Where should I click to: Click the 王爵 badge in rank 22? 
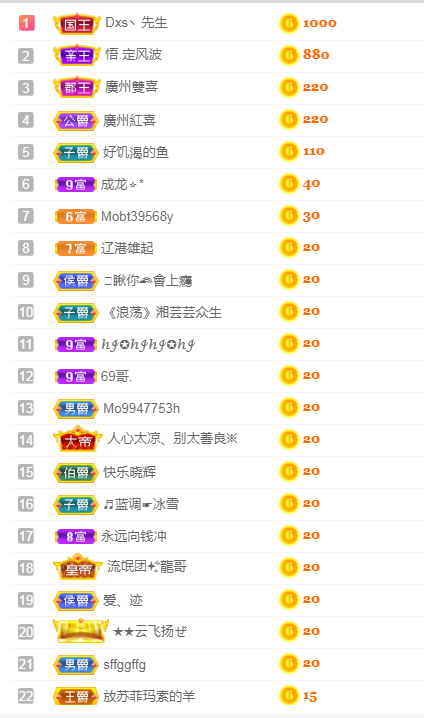pos(76,696)
